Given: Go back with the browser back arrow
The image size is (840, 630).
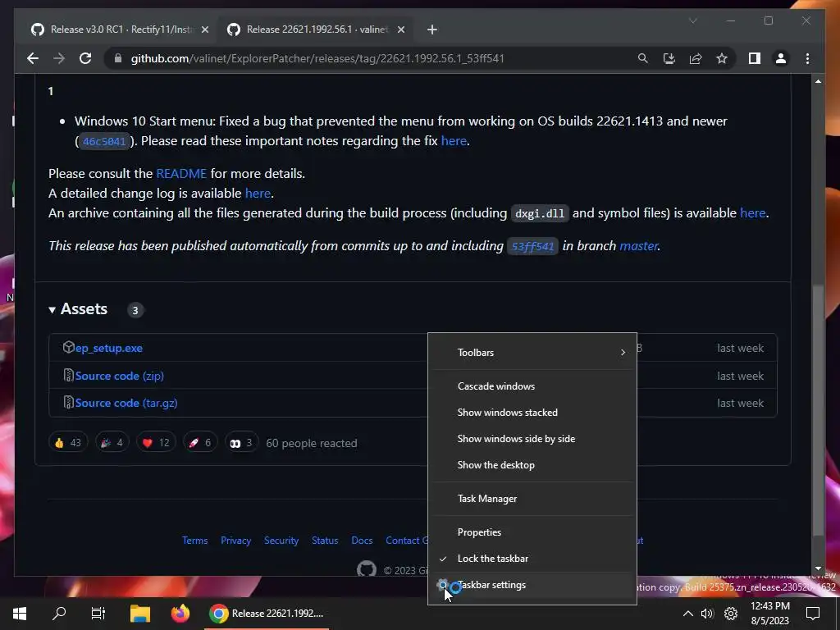Looking at the screenshot, I should click(x=33, y=58).
